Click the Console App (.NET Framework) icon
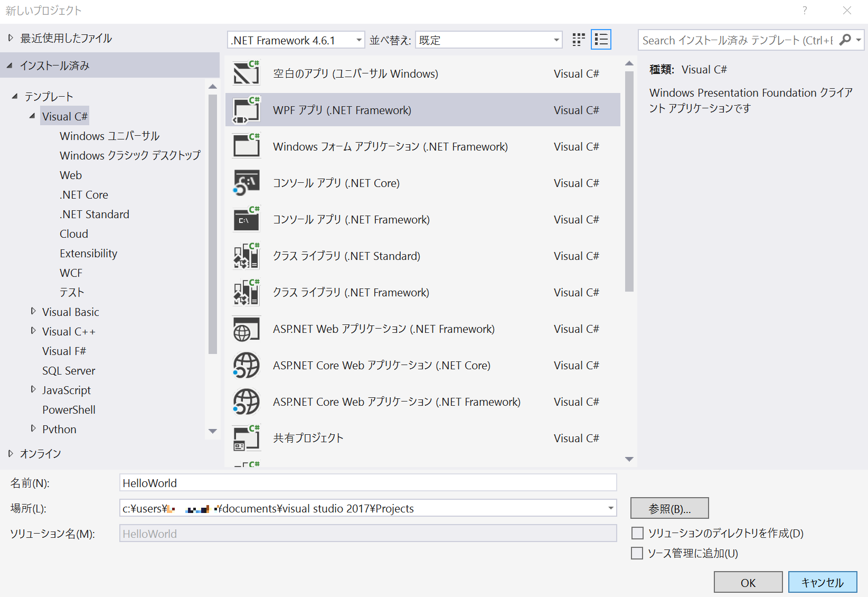Image resolution: width=868 pixels, height=597 pixels. (247, 219)
